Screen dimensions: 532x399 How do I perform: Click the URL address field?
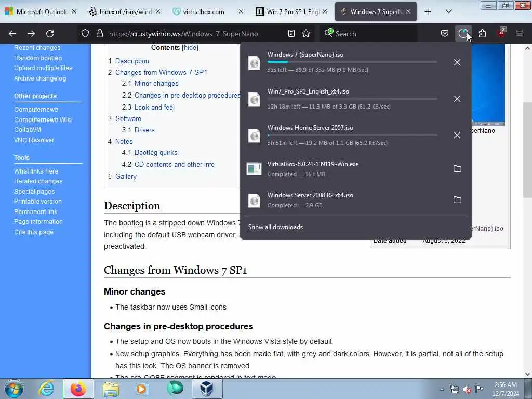tap(197, 34)
